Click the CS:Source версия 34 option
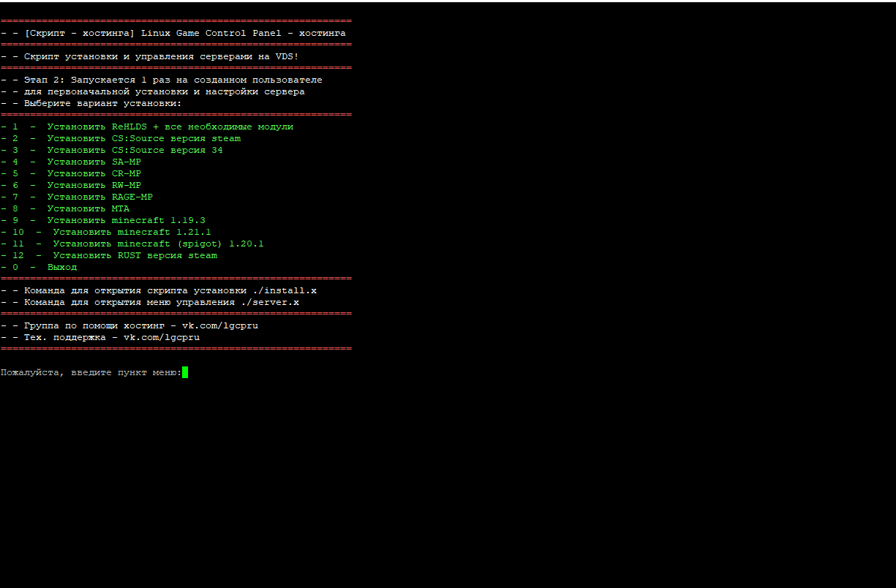 (135, 150)
